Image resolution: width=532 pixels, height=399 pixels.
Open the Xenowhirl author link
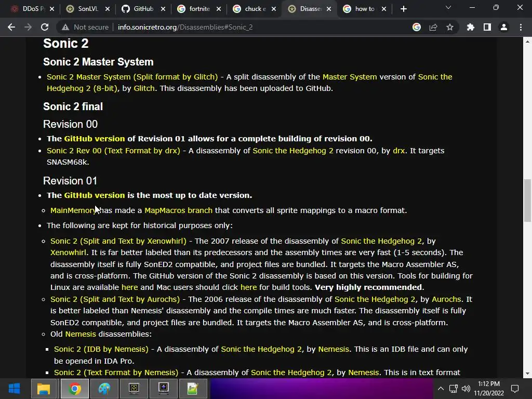tap(68, 252)
